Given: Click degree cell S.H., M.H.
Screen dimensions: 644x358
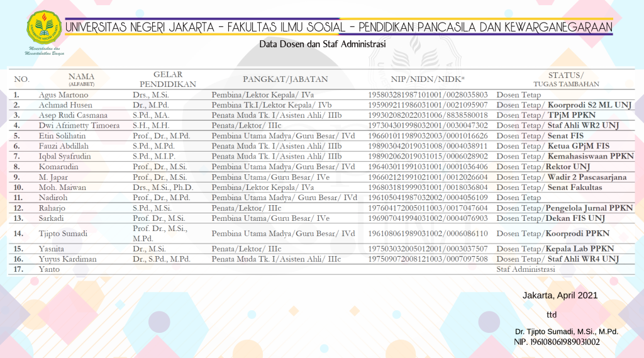Looking at the screenshot, I should (151, 126).
